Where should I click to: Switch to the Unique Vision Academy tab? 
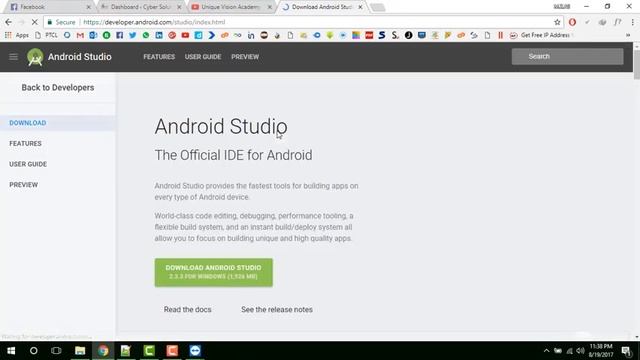(231, 7)
